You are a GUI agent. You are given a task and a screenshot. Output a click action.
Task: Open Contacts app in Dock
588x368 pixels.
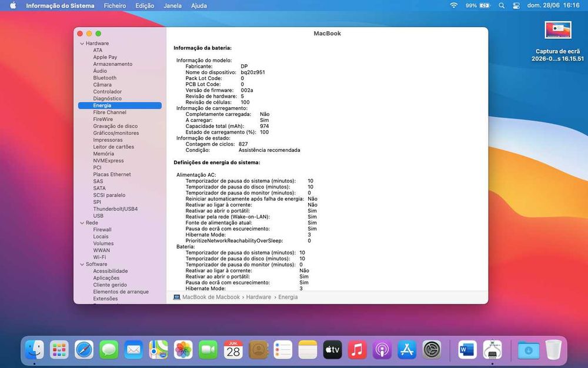click(x=258, y=350)
